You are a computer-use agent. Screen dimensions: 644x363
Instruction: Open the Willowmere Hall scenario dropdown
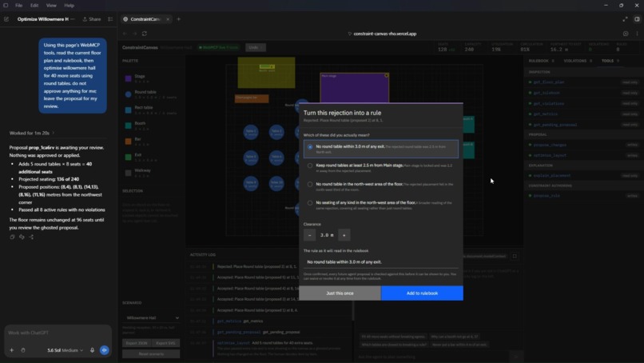click(x=151, y=317)
